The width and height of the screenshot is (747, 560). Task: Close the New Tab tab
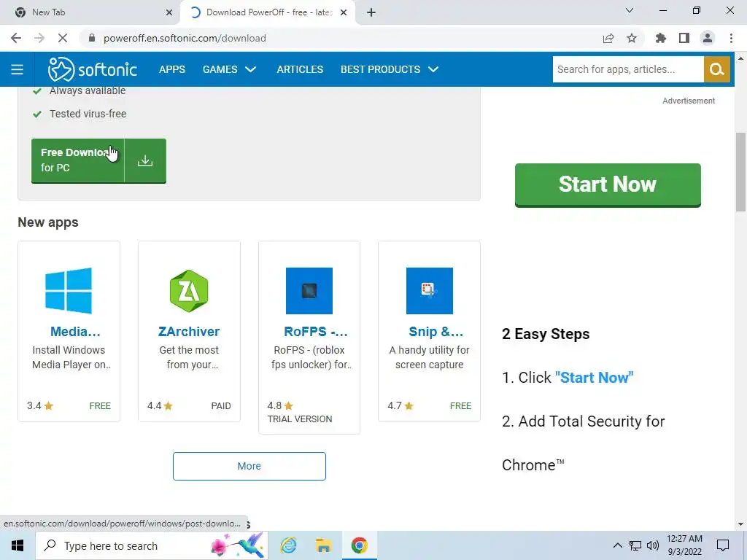(x=169, y=12)
